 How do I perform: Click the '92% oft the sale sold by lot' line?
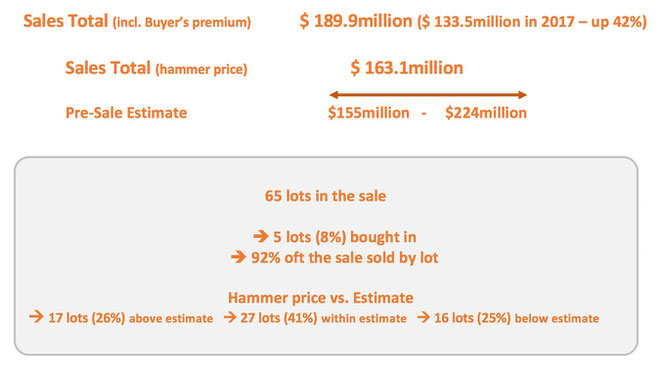[x=345, y=258]
